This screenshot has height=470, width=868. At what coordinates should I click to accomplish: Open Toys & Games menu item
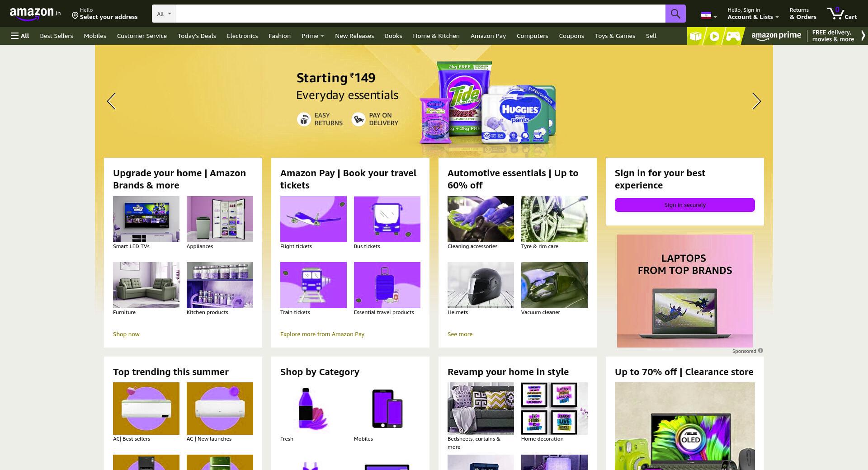[615, 36]
